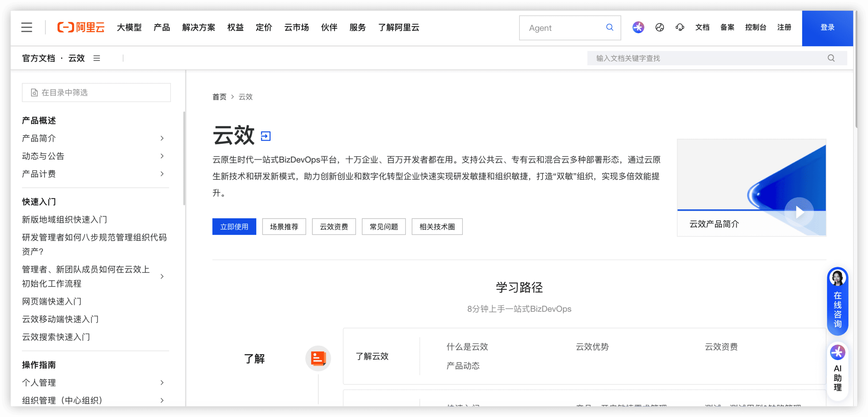The height and width of the screenshot is (417, 868).
Task: Click the orange document icon beside 了解
Action: [318, 358]
